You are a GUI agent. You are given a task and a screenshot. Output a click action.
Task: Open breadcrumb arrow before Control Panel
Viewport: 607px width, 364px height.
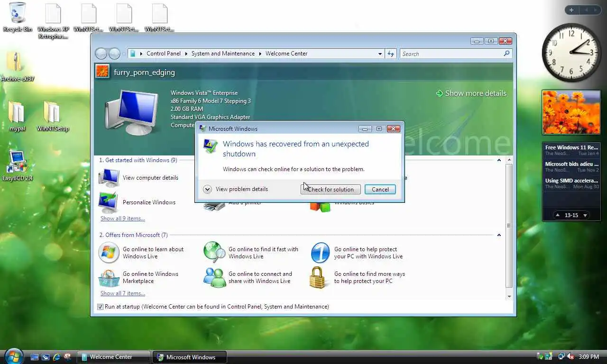coord(141,54)
